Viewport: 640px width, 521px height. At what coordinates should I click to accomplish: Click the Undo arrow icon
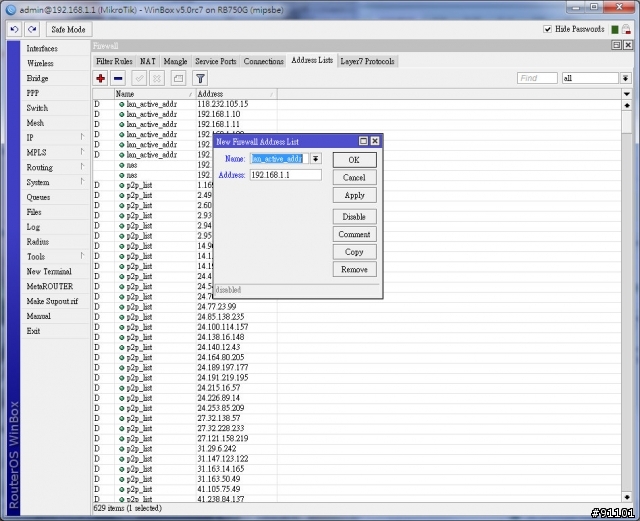click(14, 29)
